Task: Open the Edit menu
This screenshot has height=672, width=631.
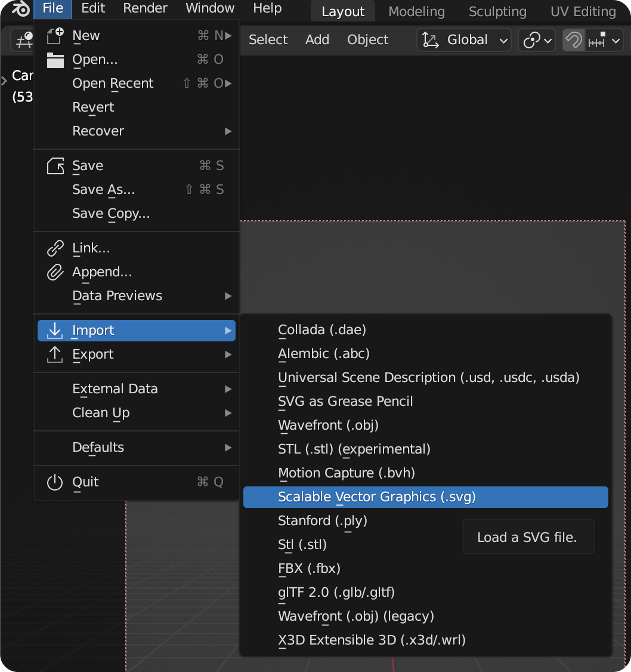Action: click(x=93, y=8)
